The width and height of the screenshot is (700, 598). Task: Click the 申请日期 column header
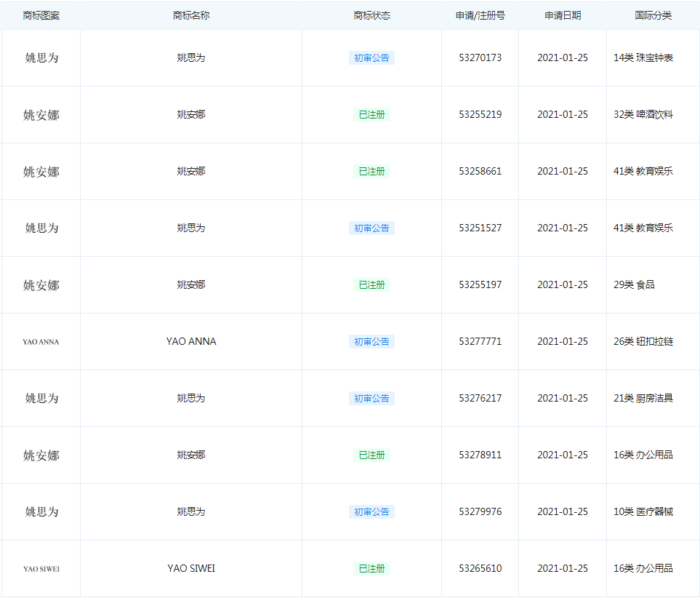[563, 16]
